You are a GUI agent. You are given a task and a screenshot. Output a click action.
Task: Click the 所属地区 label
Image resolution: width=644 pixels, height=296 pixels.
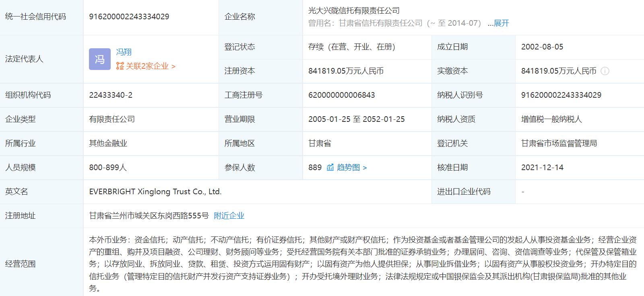(239, 143)
